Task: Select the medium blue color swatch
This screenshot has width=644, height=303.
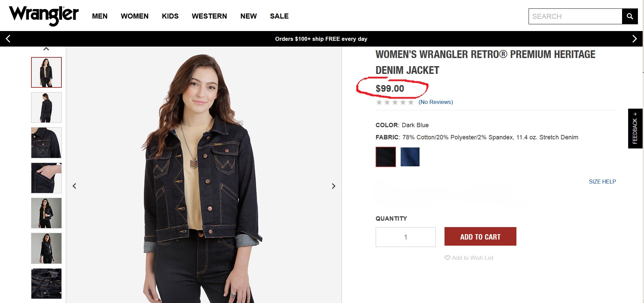Action: (x=410, y=157)
